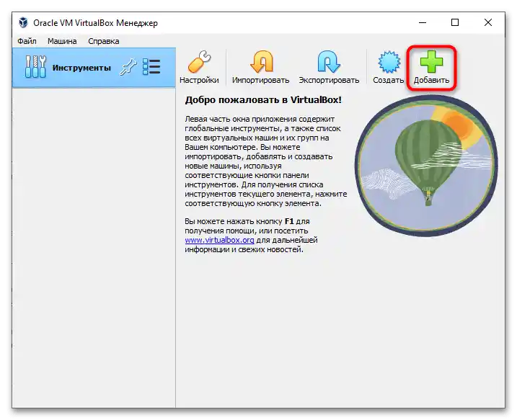Click the pin icon next to Инструменты
The image size is (517, 420).
pos(128,66)
